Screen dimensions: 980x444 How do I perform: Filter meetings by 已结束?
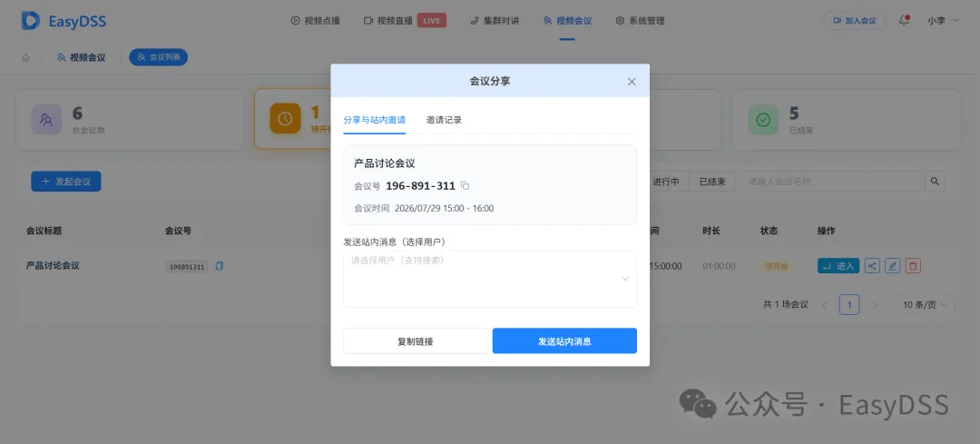712,182
